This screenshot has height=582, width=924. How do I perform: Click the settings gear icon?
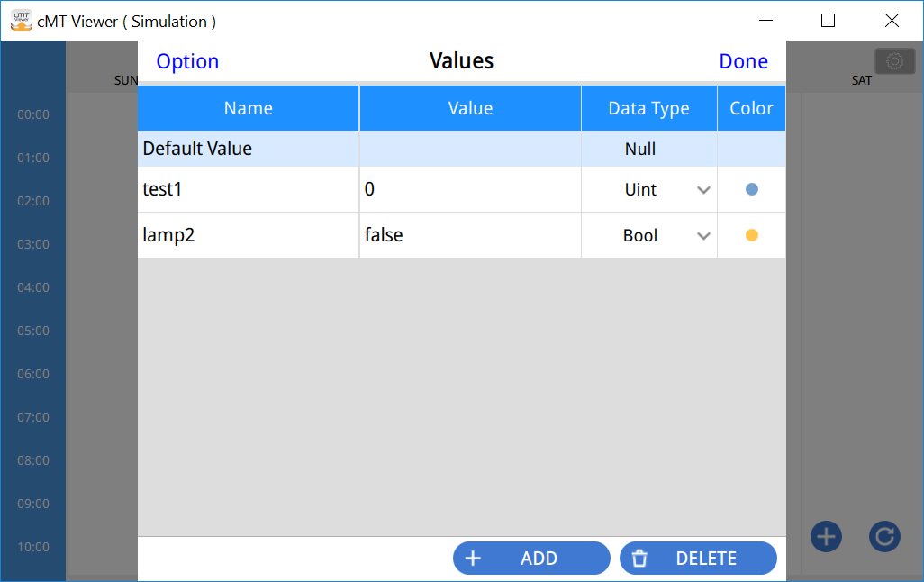[x=894, y=61]
